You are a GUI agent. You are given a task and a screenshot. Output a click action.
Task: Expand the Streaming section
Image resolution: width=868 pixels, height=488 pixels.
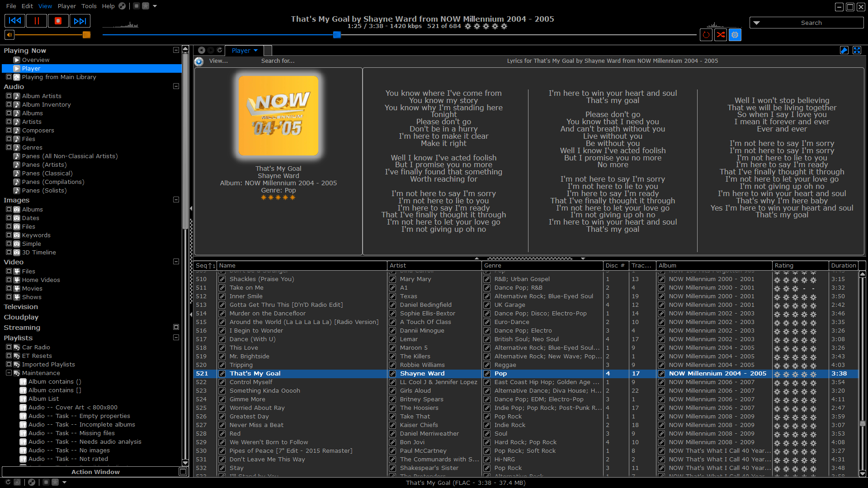pyautogui.click(x=176, y=327)
